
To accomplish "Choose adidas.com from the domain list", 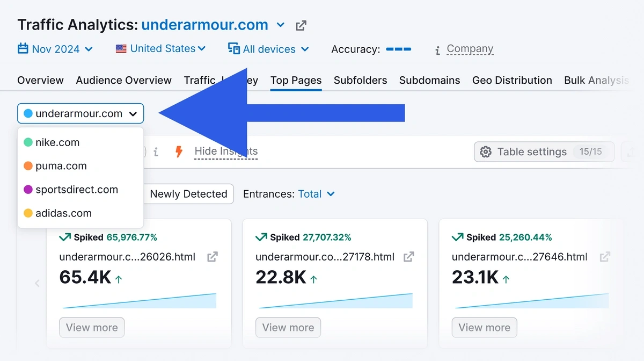I will pos(80,213).
